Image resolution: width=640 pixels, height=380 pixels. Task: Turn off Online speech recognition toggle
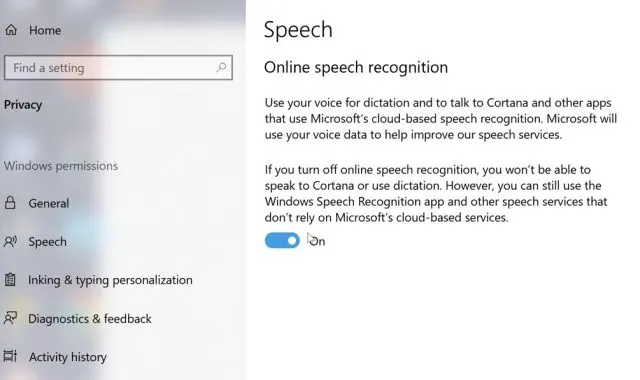point(282,240)
